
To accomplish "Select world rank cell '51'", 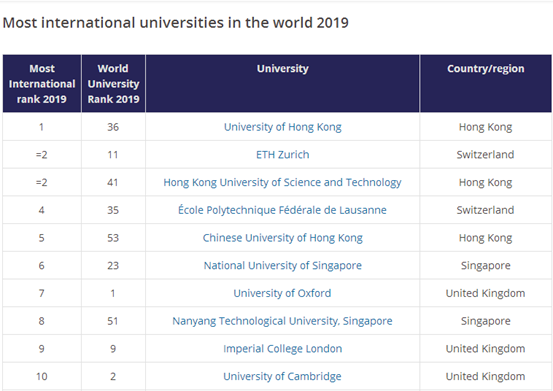I will (x=113, y=321).
